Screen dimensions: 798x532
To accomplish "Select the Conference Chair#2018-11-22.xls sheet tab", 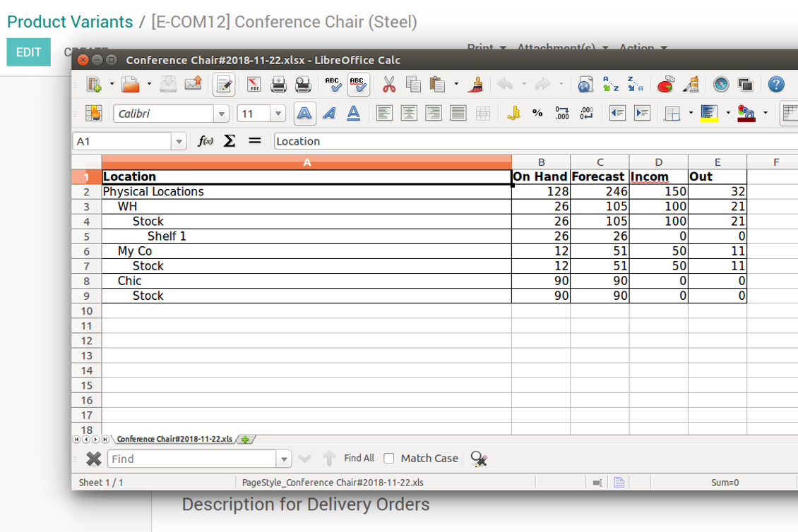I will coord(174,439).
